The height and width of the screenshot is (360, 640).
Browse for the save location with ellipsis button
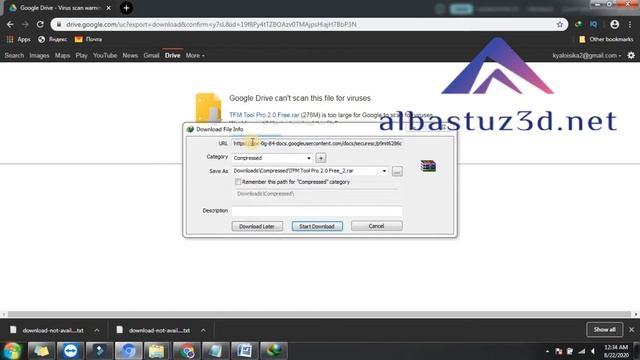[x=397, y=171]
